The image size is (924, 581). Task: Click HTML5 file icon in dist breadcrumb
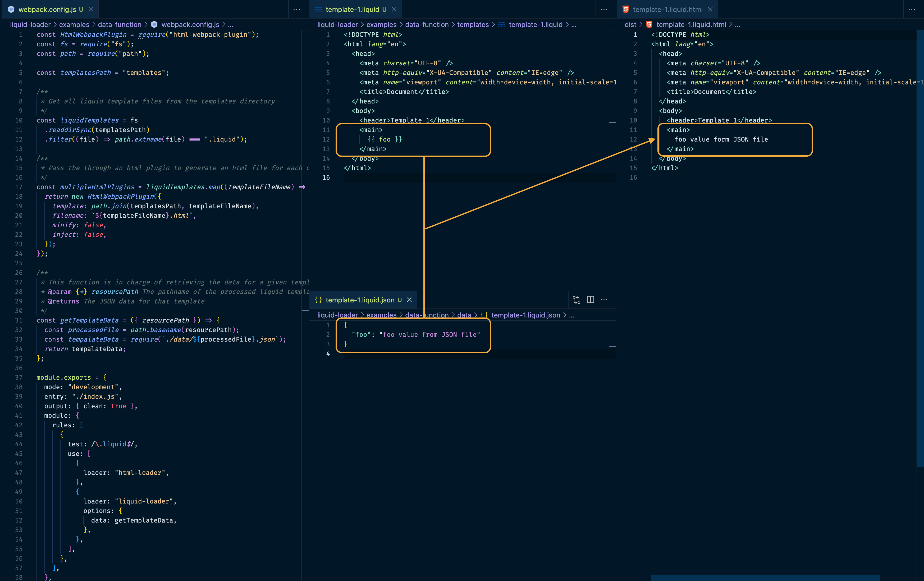click(x=649, y=25)
